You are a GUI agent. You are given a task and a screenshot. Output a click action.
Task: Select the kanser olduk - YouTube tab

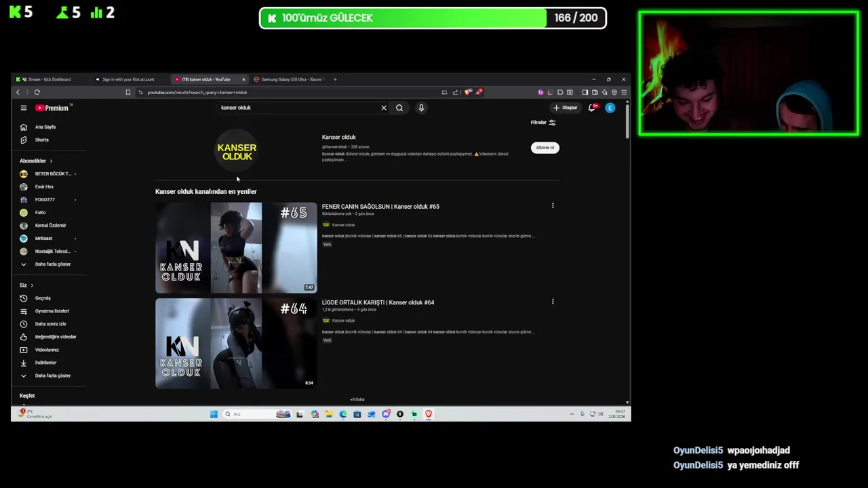coord(205,79)
